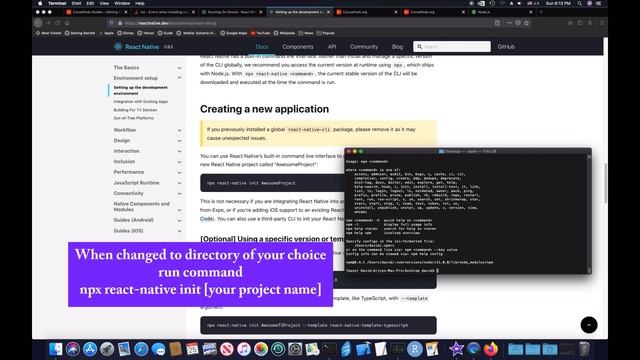
Task: Open the Window menu in menu bar
Action: point(122,3)
